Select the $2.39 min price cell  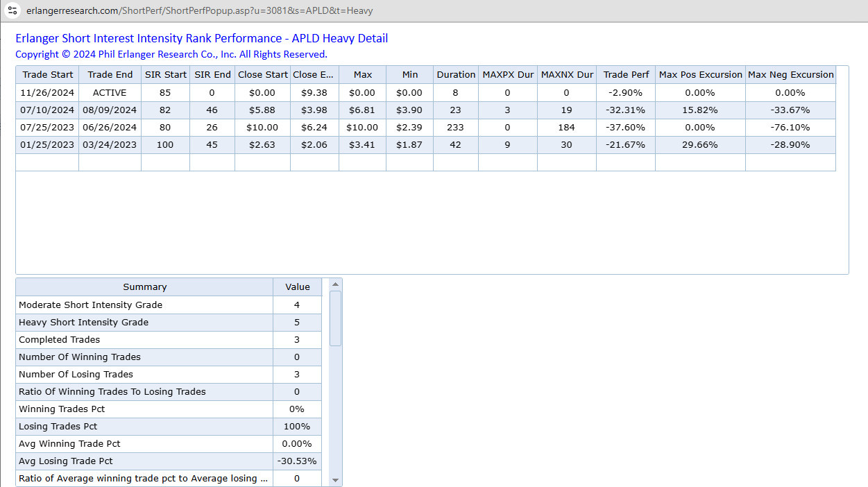tap(410, 128)
